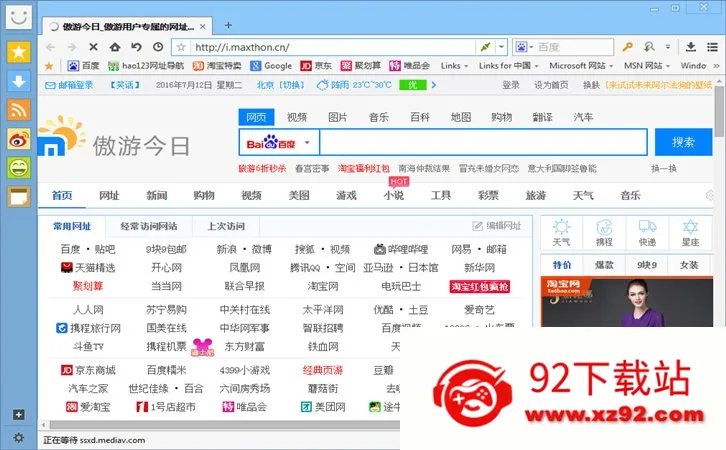The image size is (726, 450).
Task: Expand Links for 中国 bookmarks folder
Action: pos(508,66)
